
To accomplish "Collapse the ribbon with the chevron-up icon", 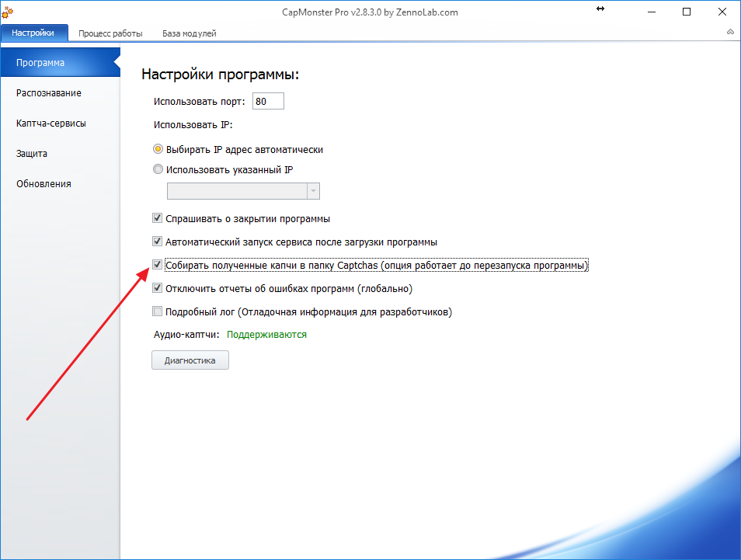I will coord(730,32).
